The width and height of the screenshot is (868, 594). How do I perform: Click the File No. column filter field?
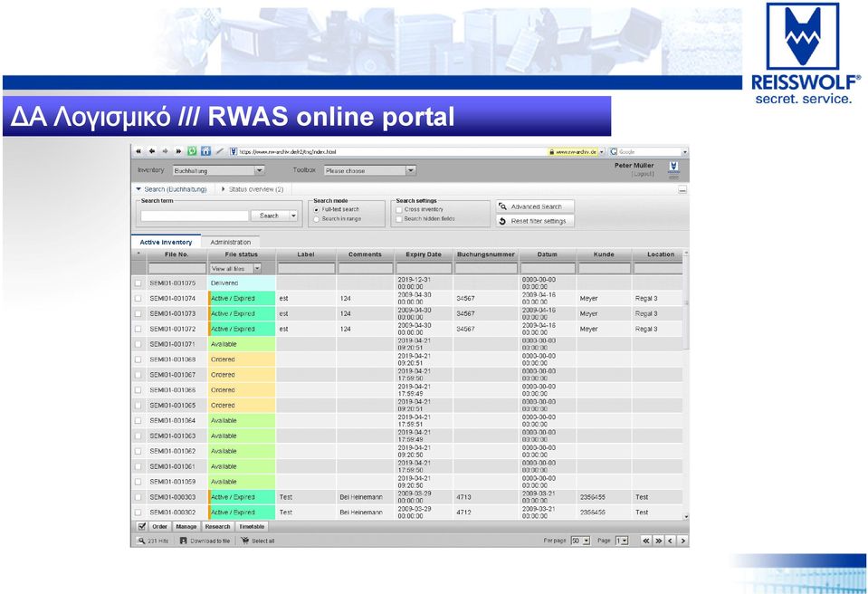point(176,269)
